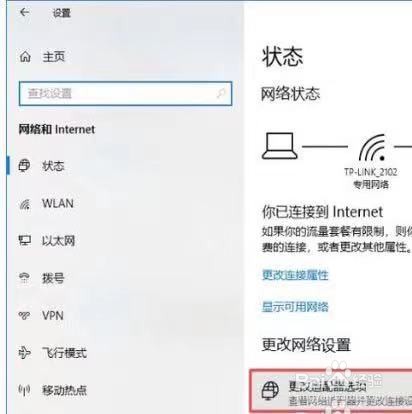Click the VPN icon in sidebar

coord(24,315)
